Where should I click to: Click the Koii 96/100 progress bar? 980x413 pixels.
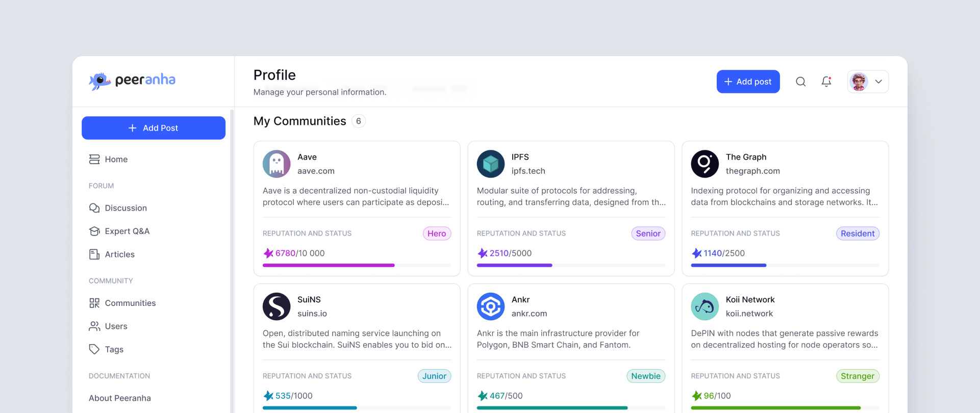click(x=785, y=408)
